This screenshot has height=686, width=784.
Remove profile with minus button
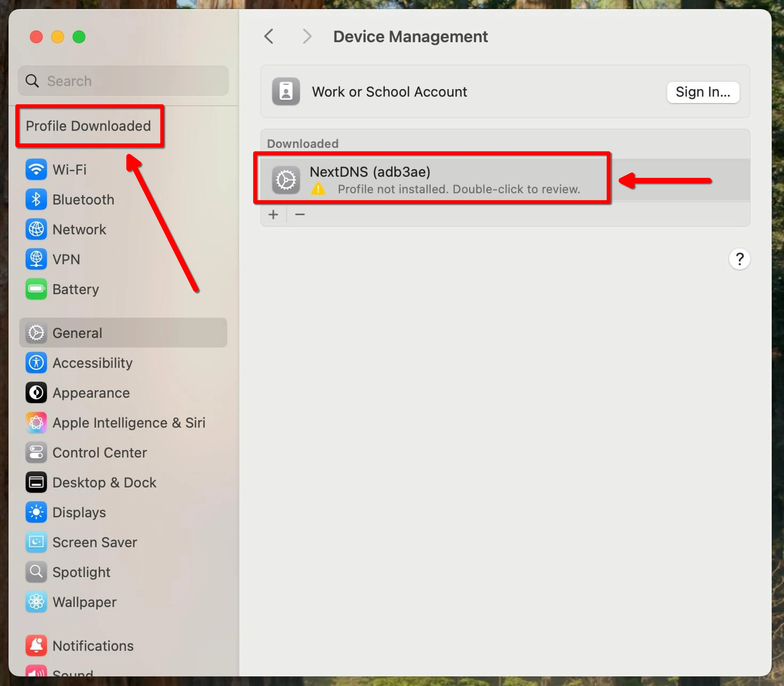coord(300,214)
